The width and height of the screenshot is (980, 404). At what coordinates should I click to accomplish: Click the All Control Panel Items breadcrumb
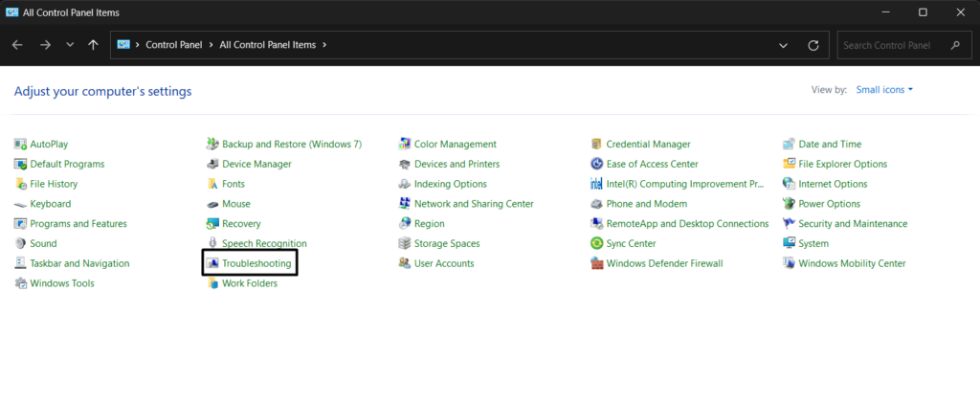click(268, 45)
